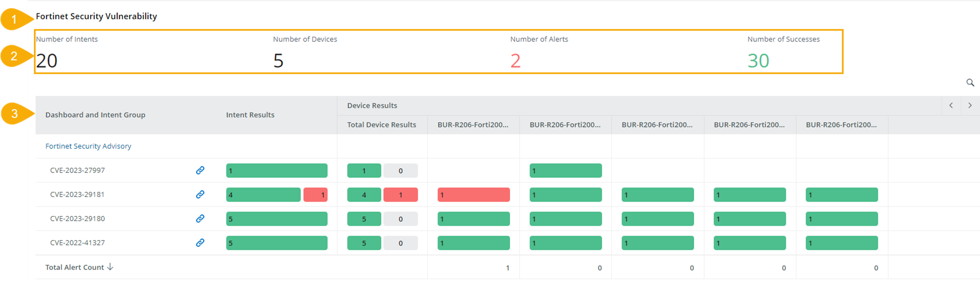Click red device result for first BUR-R206 device
The width and height of the screenshot is (980, 283).
[473, 195]
